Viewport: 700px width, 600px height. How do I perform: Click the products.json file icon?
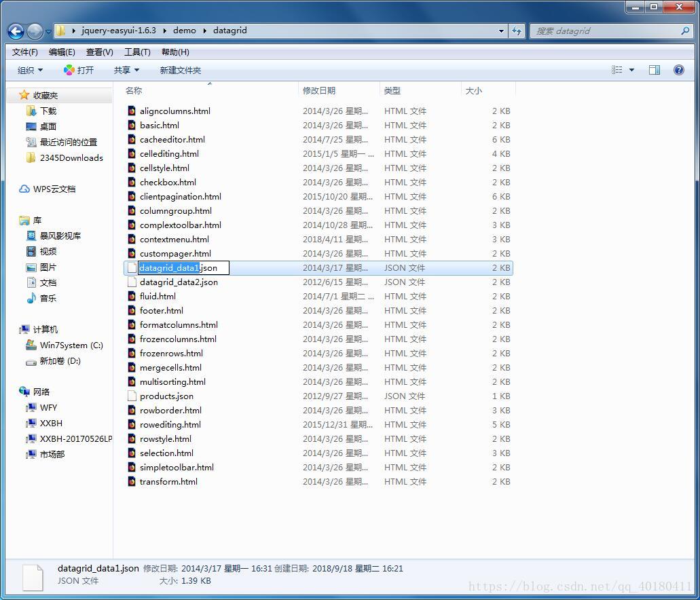132,396
